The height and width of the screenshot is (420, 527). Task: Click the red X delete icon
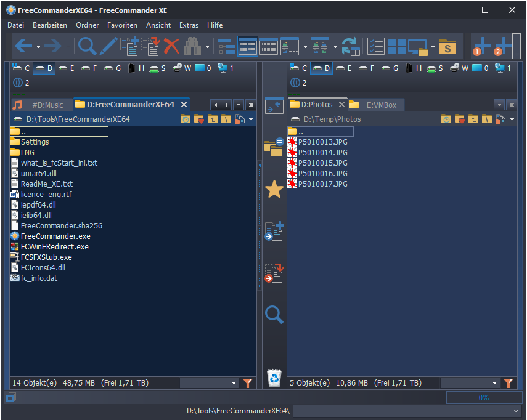[171, 46]
